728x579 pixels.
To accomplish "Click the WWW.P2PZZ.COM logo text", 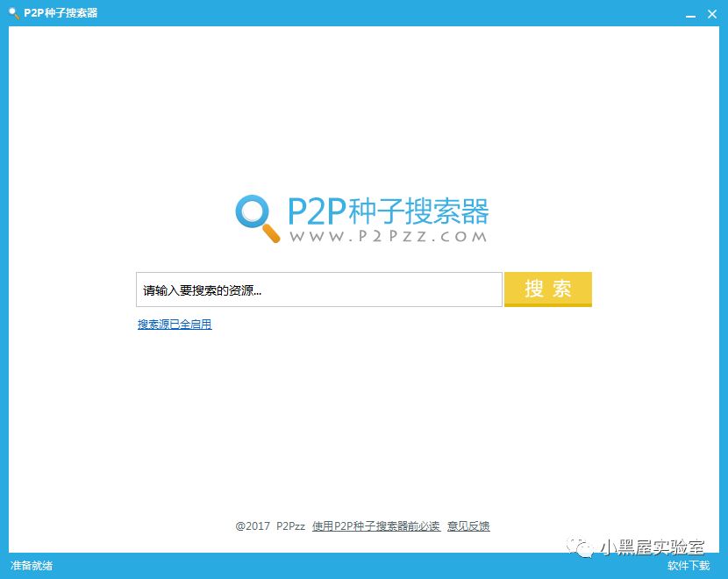I will (389, 236).
